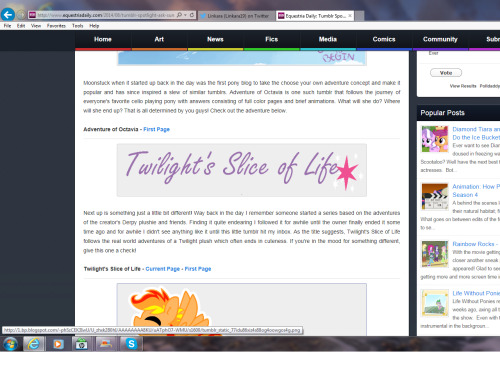This screenshot has width=500, height=375.
Task: Launch the media player taskbar icon
Action: tap(58, 344)
